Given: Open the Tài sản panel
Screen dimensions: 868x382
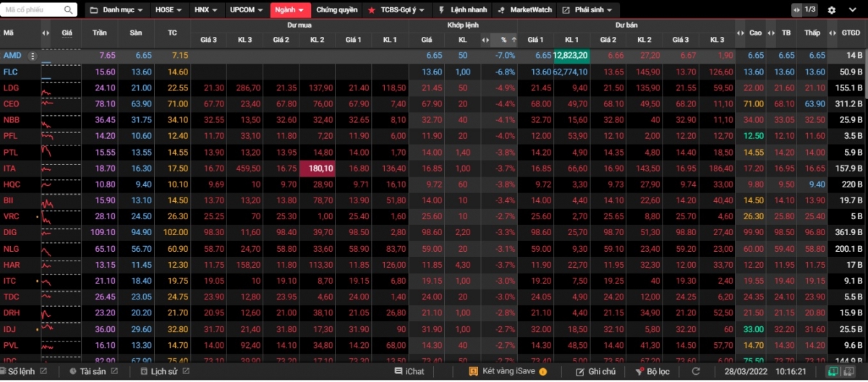Looking at the screenshot, I should (88, 371).
